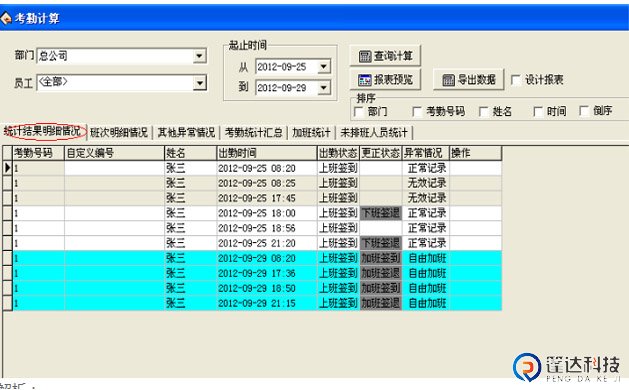Open the 部门 dropdown arrow
The height and width of the screenshot is (390, 629).
click(x=199, y=56)
